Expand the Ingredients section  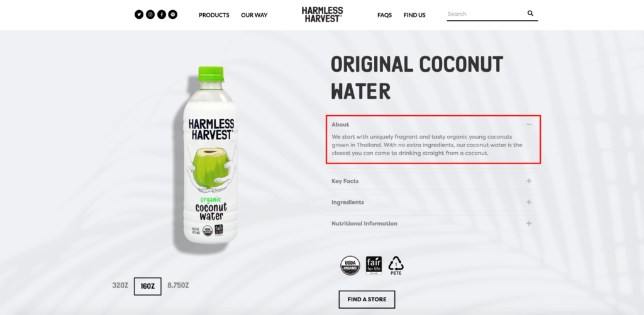432,202
